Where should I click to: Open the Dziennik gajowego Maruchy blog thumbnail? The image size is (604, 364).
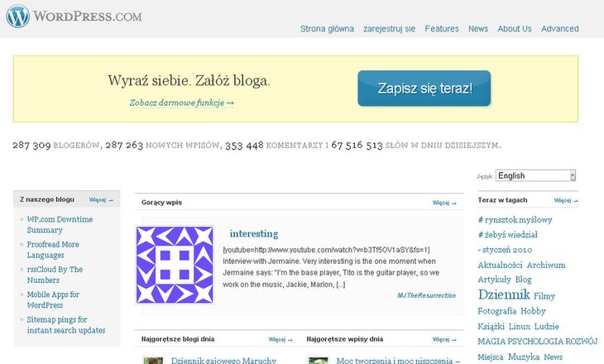tap(153, 360)
